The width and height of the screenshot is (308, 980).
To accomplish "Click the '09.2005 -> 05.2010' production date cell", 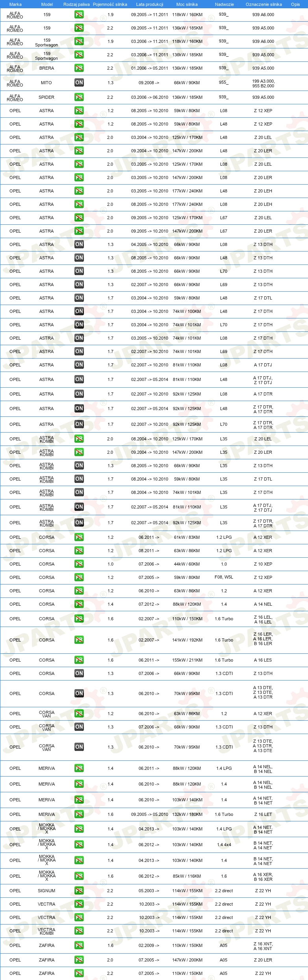I will (x=150, y=814).
